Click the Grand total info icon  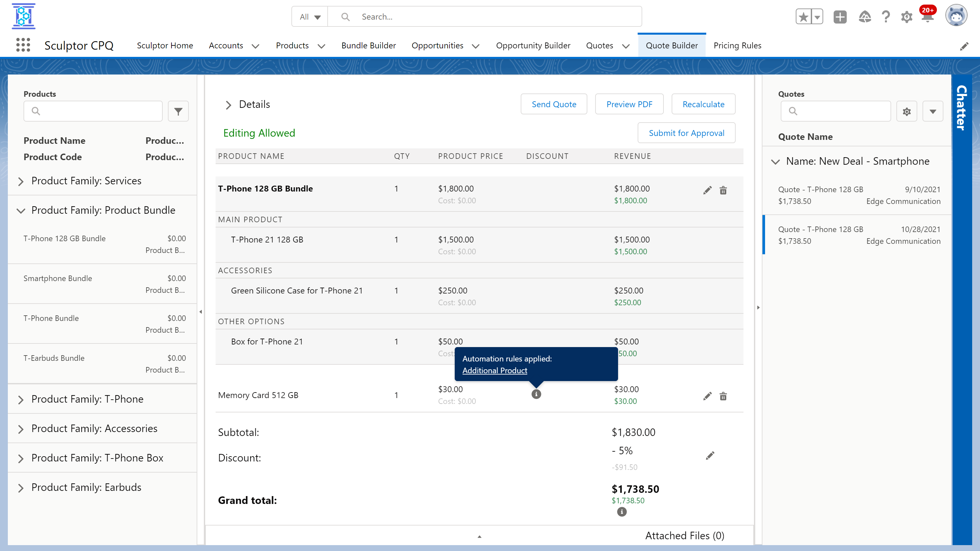[x=622, y=512]
